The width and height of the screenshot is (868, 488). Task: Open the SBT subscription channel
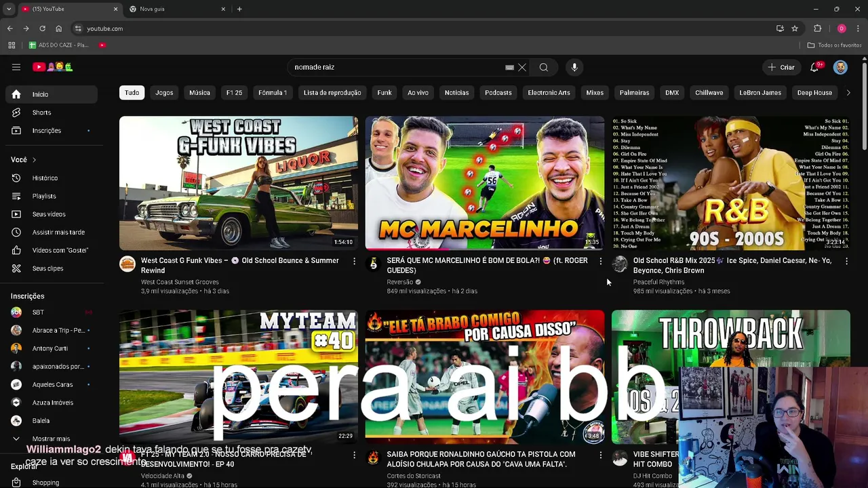(x=52, y=312)
